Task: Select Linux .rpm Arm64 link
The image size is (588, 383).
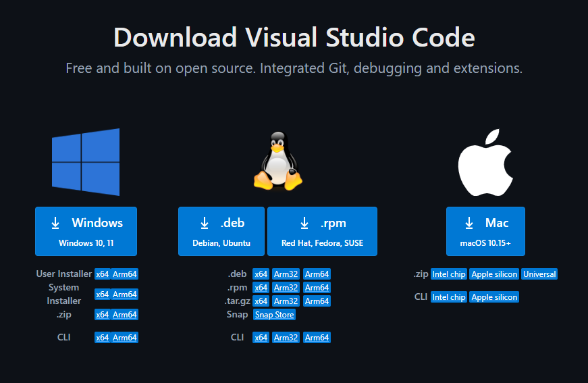Action: [317, 288]
